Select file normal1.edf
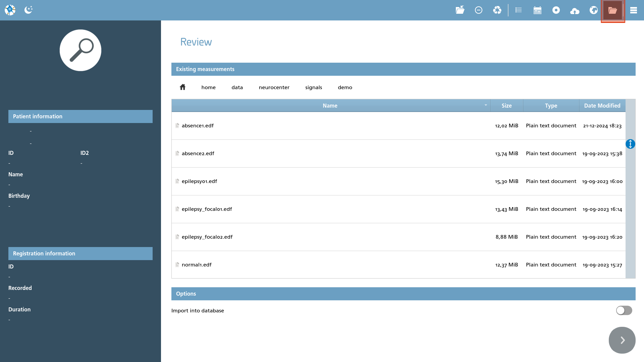This screenshot has width=644, height=362. [x=398, y=265]
